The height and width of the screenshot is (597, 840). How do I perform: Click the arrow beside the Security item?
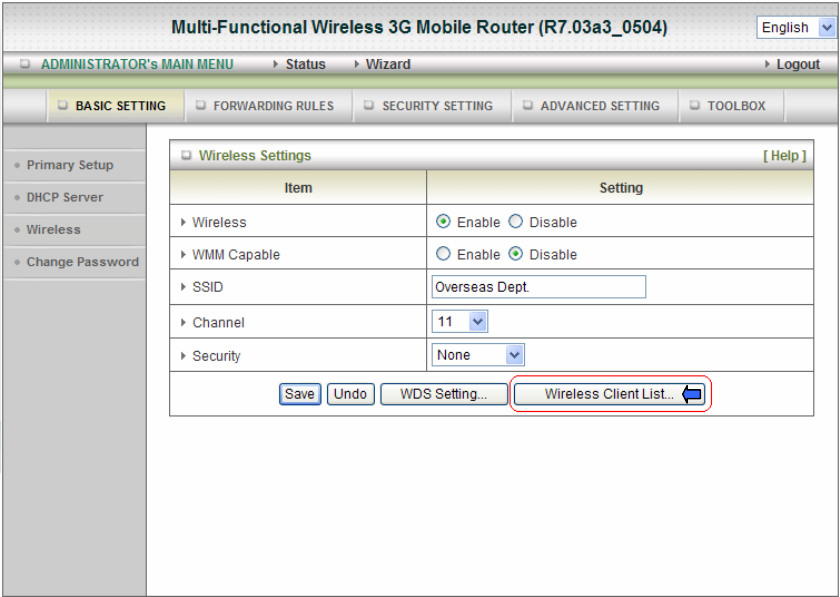tap(183, 355)
